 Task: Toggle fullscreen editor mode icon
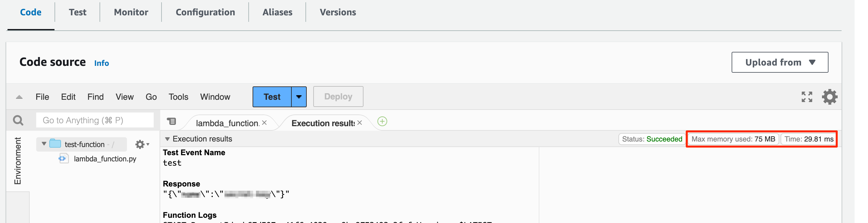click(x=807, y=97)
